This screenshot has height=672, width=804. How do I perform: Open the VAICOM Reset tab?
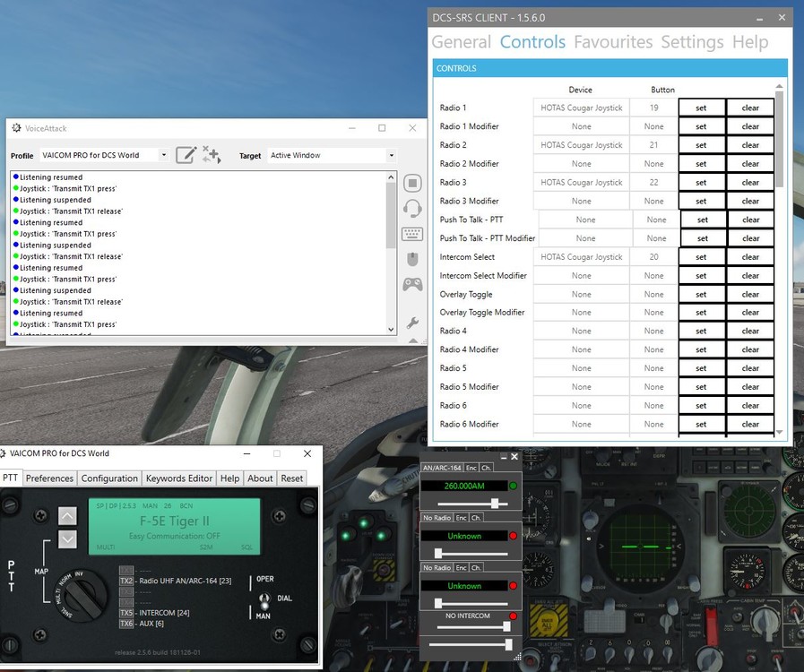[292, 478]
